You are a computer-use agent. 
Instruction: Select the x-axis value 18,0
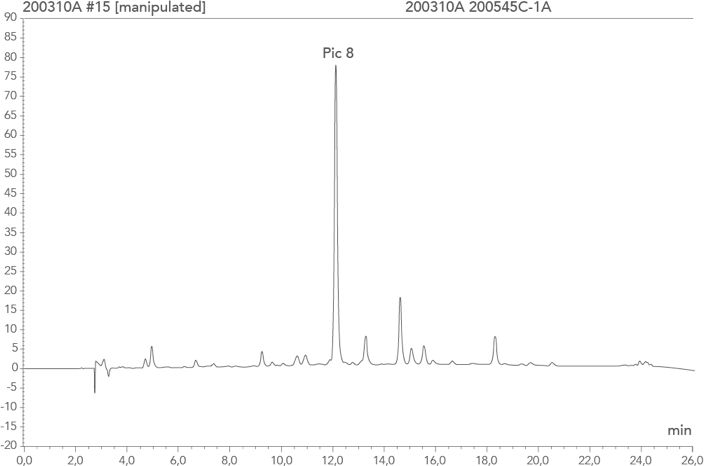tap(487, 460)
